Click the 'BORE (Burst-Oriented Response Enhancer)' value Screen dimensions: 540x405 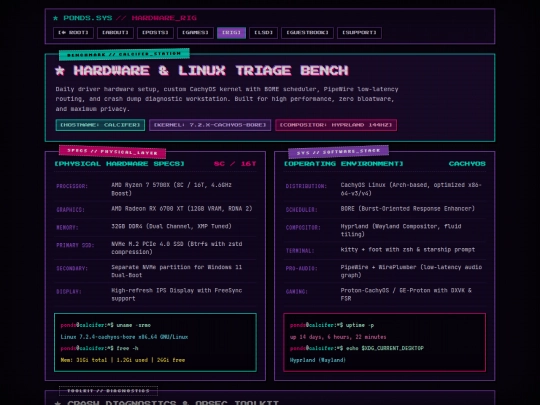point(407,209)
